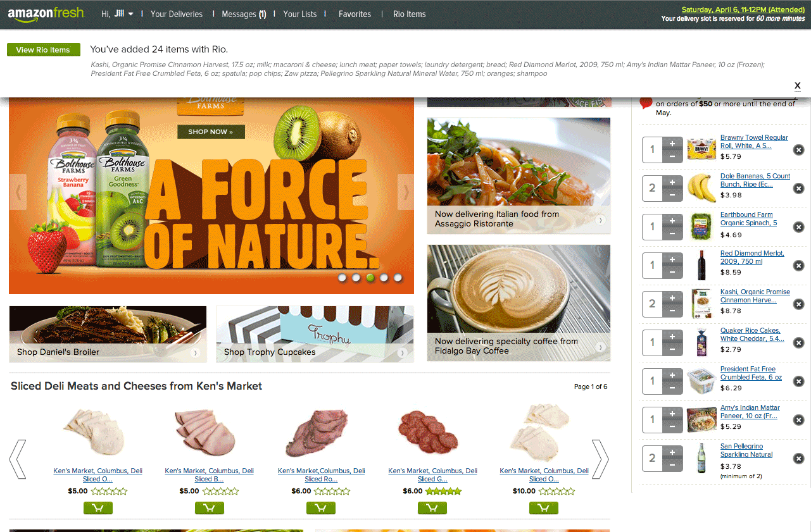Click the Amazon Fresh logo
The image size is (811, 532).
coord(46,15)
